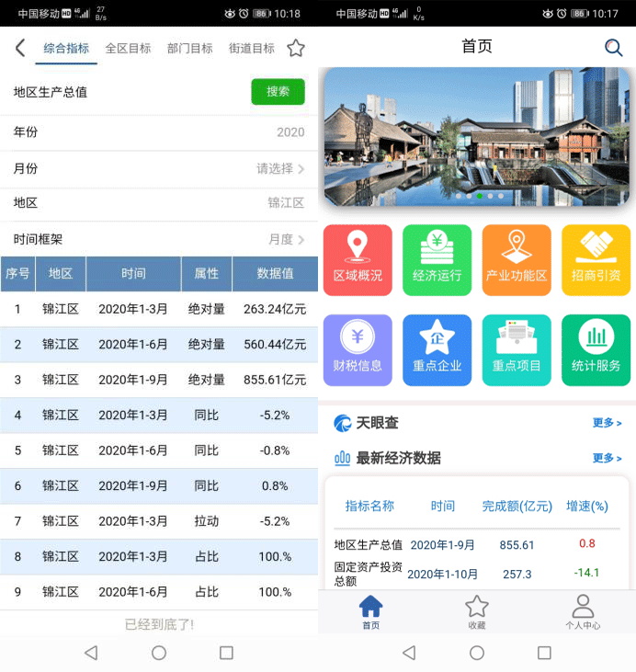
Task: Click 更多 link next to 天眼查
Action: coord(607,423)
